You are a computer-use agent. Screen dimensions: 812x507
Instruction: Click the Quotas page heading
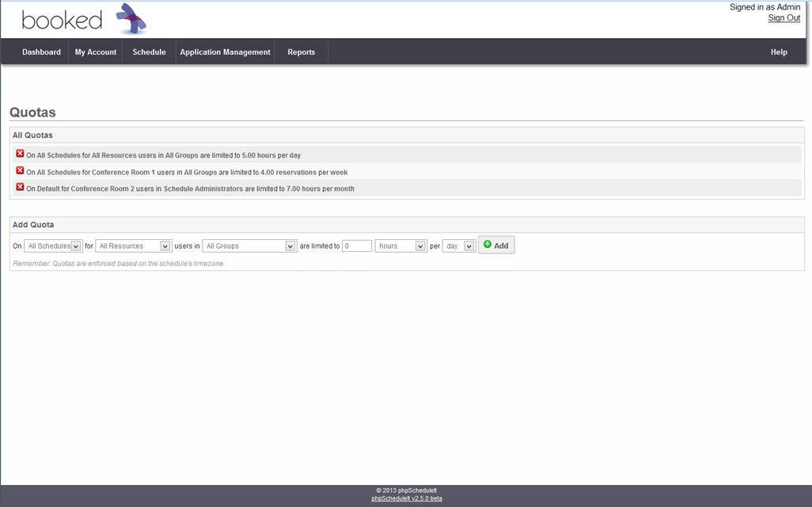[32, 112]
